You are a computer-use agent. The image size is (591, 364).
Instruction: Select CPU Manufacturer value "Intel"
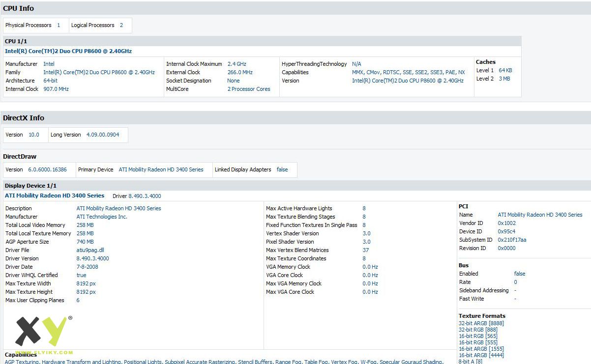click(x=49, y=64)
